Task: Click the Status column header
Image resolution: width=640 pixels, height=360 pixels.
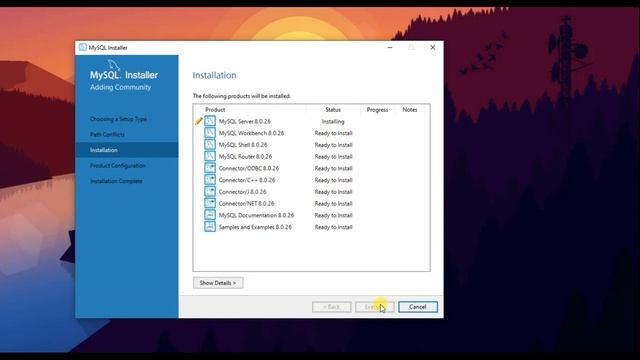Action: click(x=333, y=110)
